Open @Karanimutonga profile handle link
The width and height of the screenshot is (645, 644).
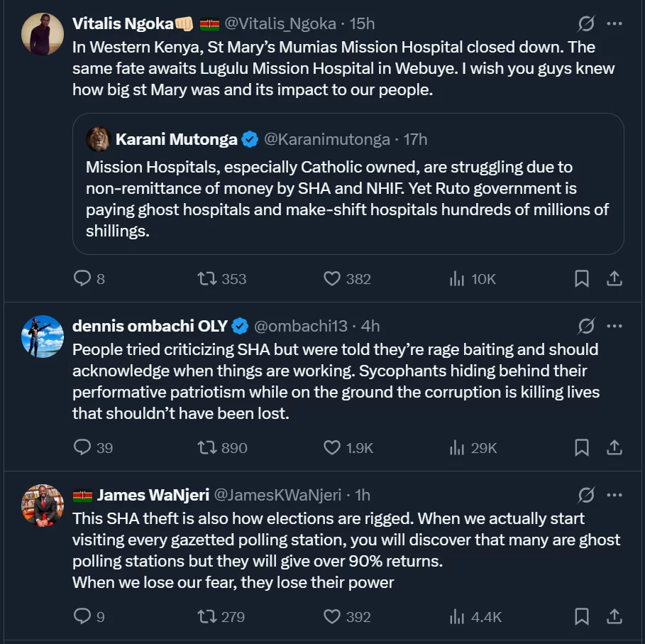pyautogui.click(x=326, y=139)
